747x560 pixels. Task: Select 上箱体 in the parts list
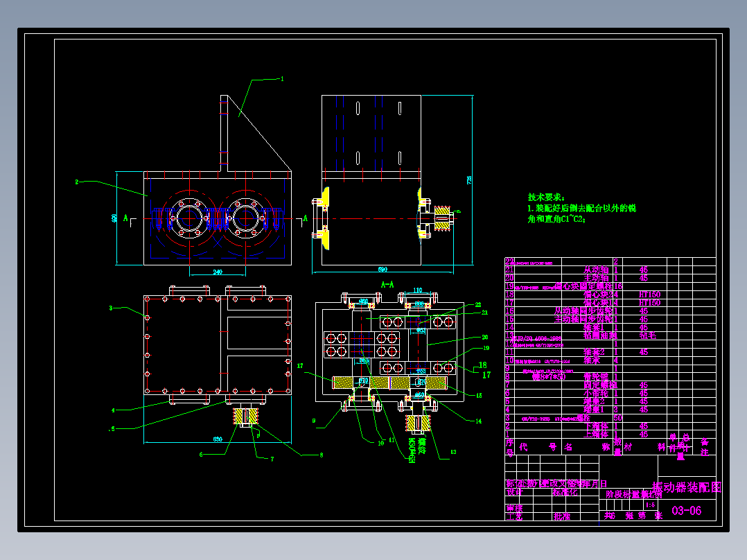(x=597, y=434)
